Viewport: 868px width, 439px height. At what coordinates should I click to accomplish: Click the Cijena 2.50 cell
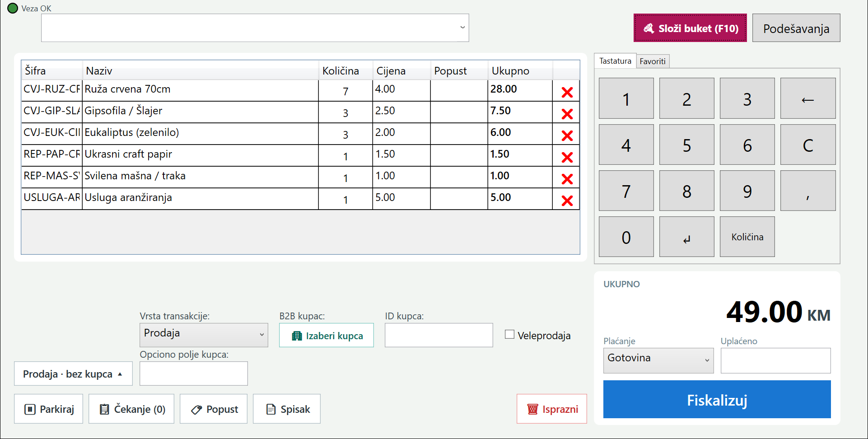[x=401, y=112]
